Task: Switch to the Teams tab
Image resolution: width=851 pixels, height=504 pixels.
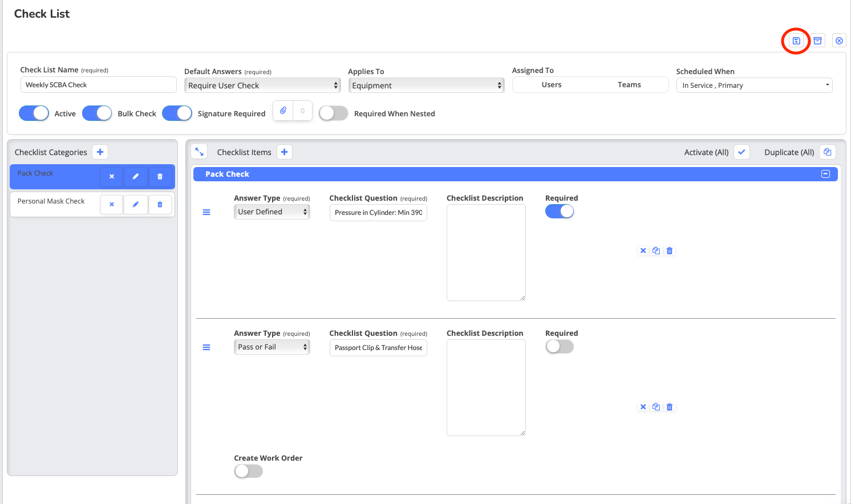Action: click(x=629, y=85)
